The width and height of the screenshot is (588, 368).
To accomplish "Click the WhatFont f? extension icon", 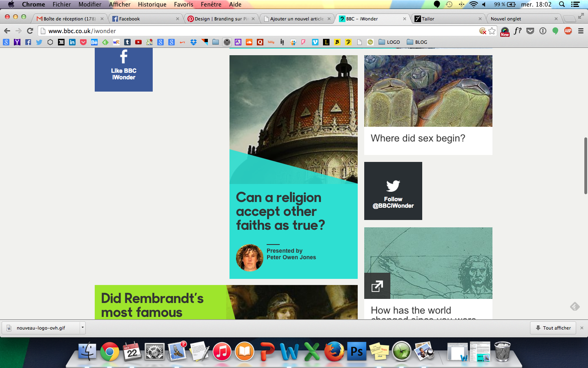I will click(517, 31).
